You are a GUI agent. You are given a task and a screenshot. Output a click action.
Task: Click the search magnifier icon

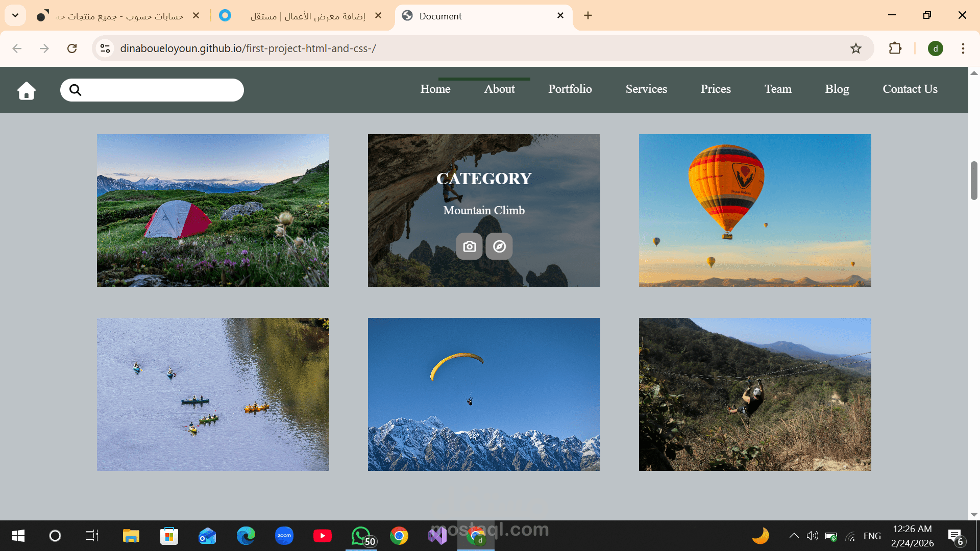75,90
